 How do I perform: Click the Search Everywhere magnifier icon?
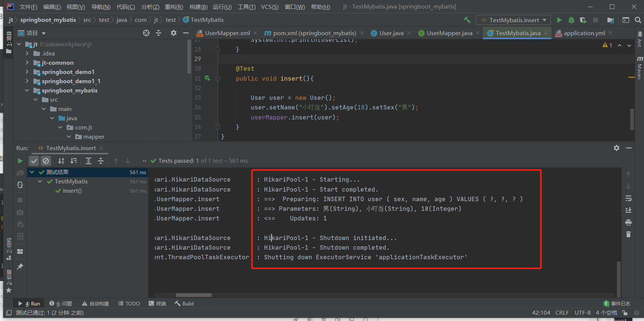[638, 20]
